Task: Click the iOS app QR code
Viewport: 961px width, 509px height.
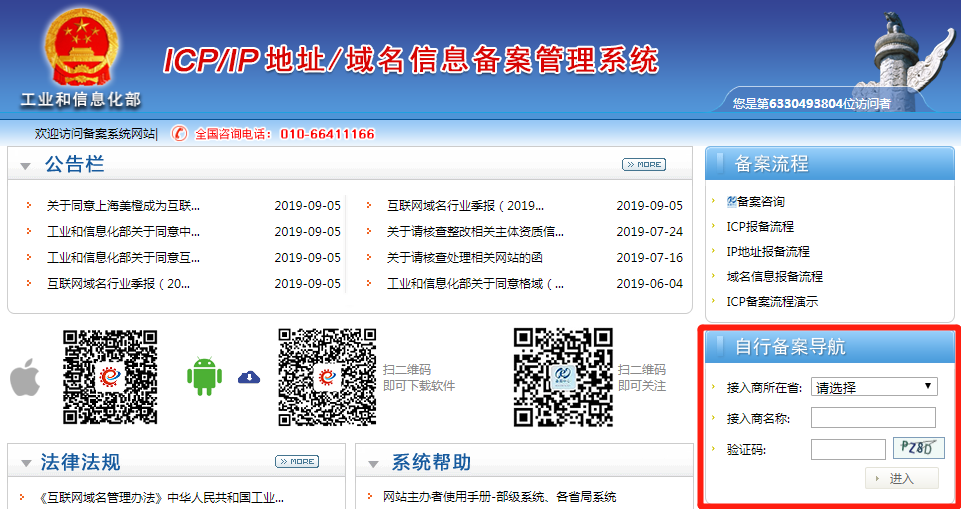Action: [110, 377]
